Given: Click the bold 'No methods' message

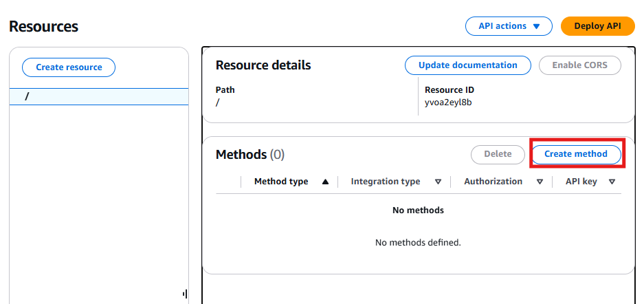Looking at the screenshot, I should click(x=418, y=210).
